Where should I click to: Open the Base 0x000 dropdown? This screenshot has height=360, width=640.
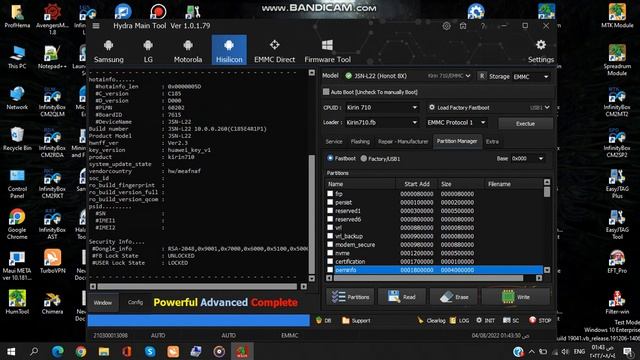(x=541, y=158)
